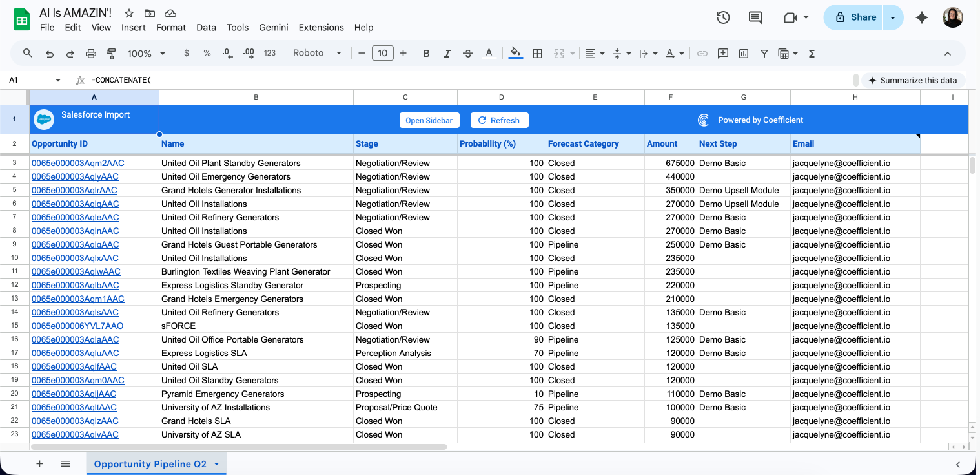Open horizontal align dropdown

point(595,53)
